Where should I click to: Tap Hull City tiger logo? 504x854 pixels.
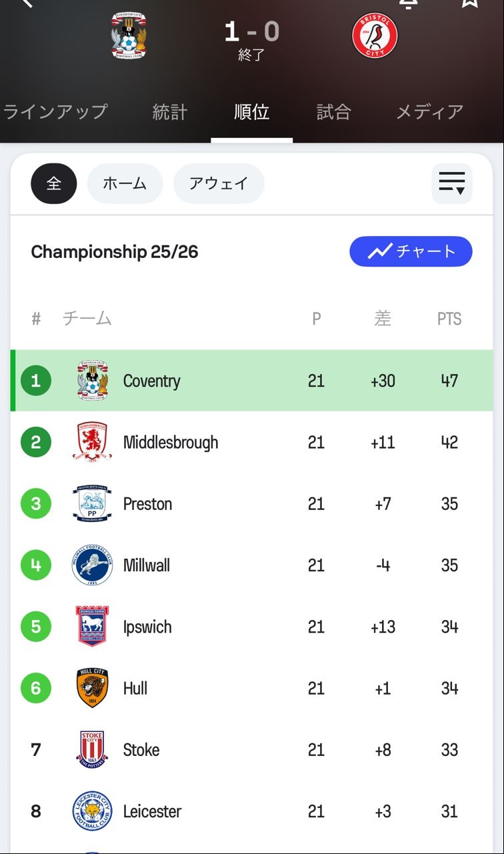[x=92, y=688]
